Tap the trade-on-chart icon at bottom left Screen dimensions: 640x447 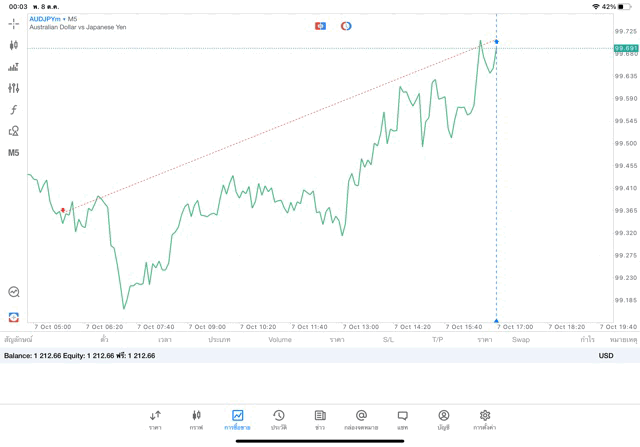pyautogui.click(x=14, y=316)
